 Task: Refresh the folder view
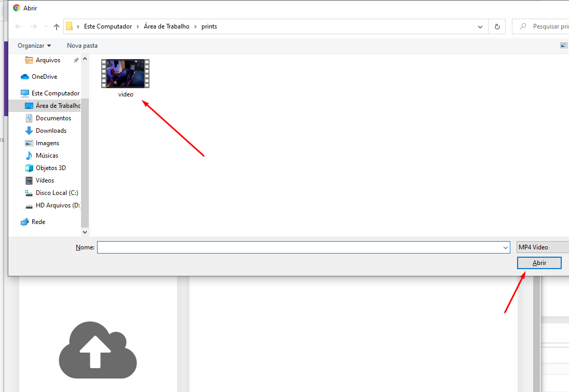coord(497,26)
